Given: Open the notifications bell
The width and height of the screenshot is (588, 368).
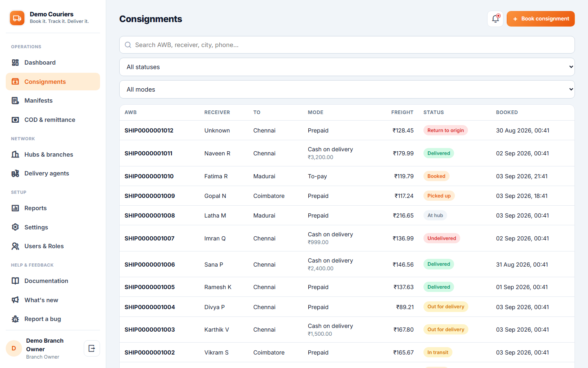Looking at the screenshot, I should (x=495, y=19).
